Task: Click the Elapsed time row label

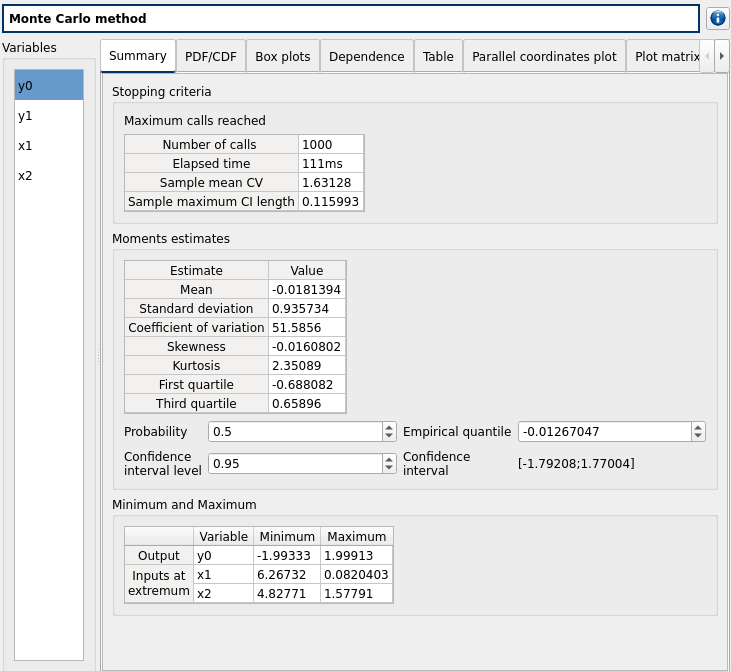Action: point(211,164)
